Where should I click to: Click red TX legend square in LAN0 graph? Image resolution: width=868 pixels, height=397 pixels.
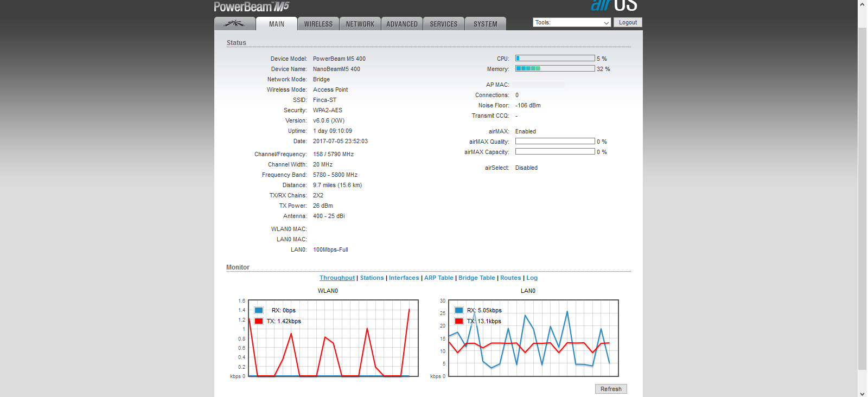coord(459,321)
